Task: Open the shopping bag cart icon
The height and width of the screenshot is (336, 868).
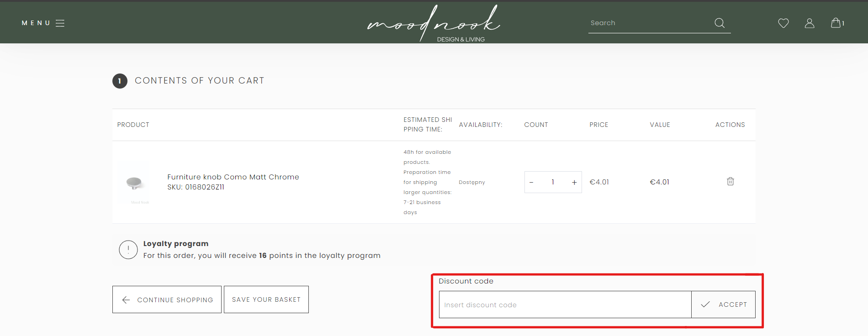Action: [x=836, y=23]
